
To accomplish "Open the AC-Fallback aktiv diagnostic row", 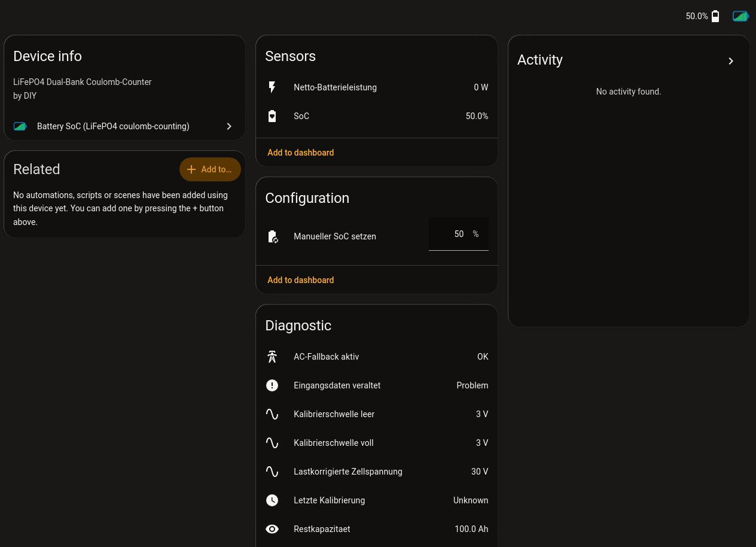I will pos(377,357).
